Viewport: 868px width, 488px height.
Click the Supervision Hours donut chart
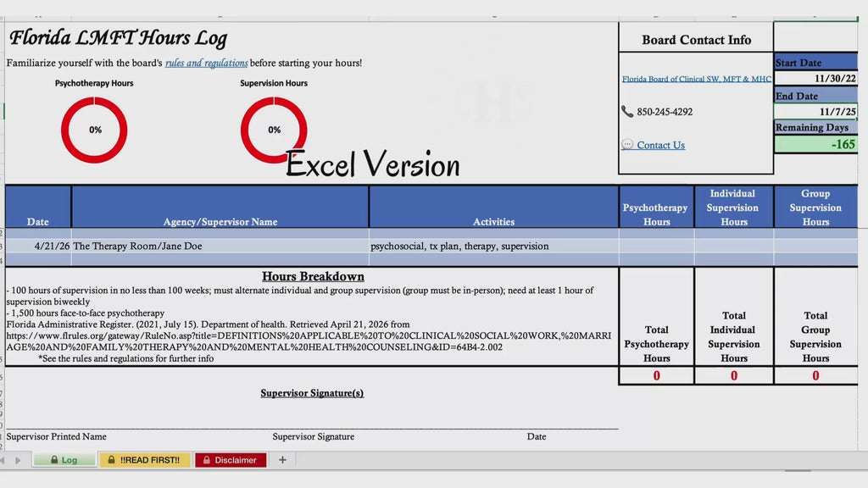[274, 130]
